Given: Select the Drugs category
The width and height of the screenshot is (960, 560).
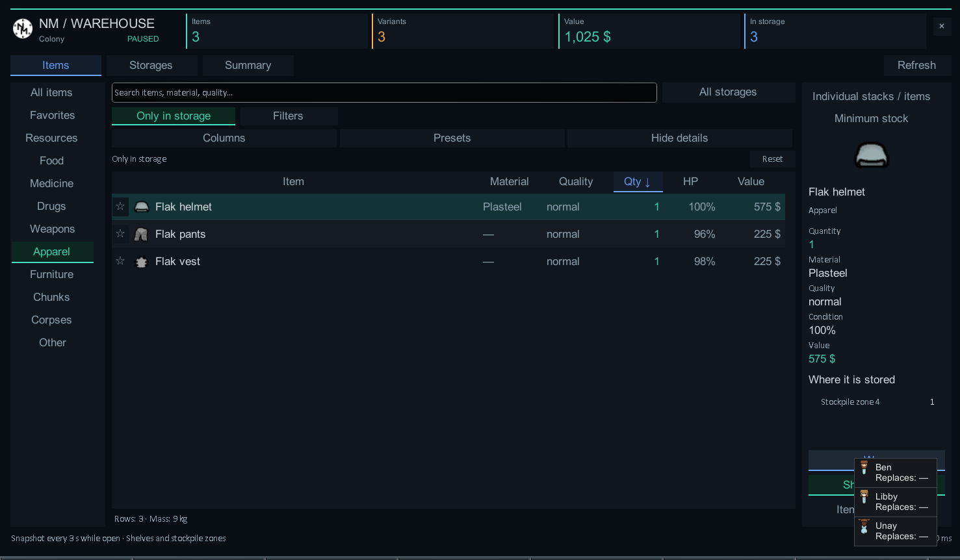Looking at the screenshot, I should tap(52, 206).
